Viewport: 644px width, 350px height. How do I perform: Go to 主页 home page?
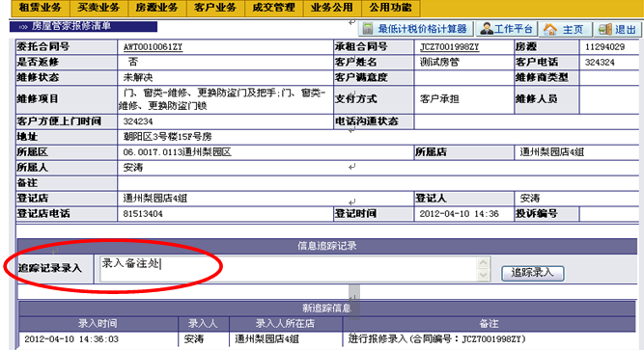[x=566, y=29]
